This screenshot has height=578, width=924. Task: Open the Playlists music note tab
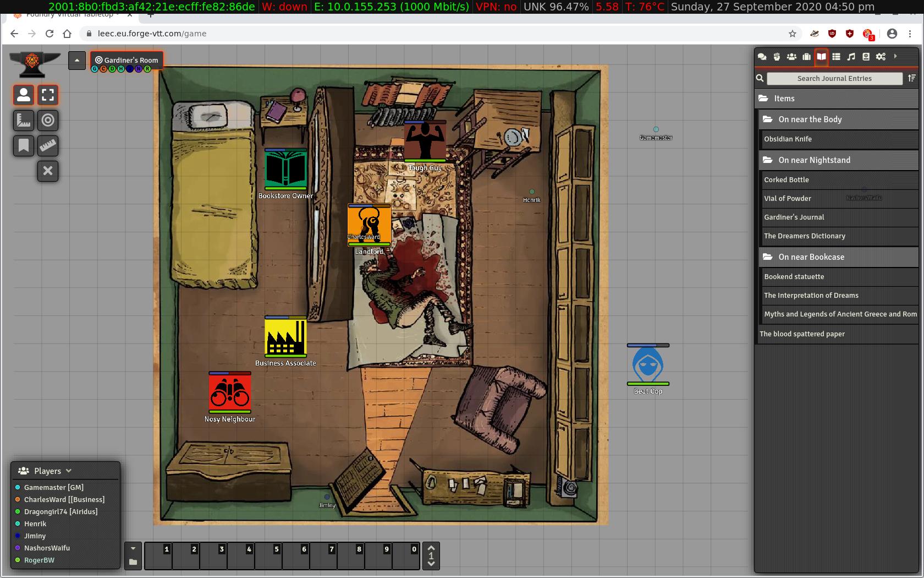(851, 57)
